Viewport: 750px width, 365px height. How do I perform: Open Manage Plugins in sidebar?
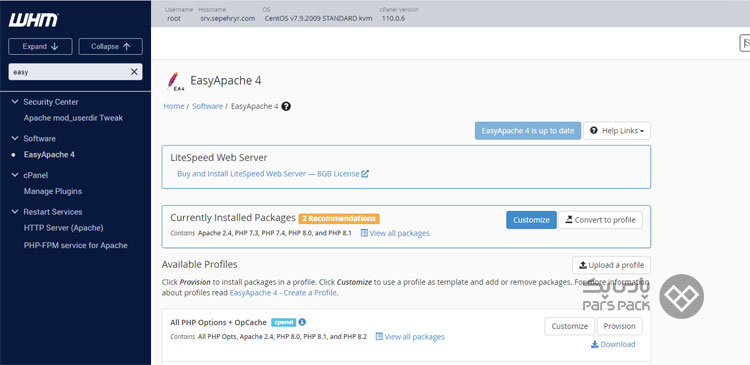coord(53,191)
